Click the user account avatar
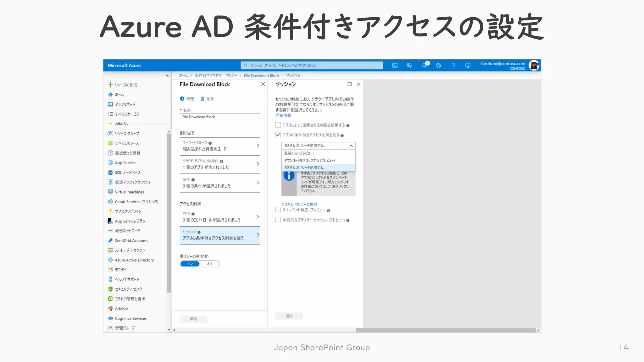 pyautogui.click(x=534, y=65)
